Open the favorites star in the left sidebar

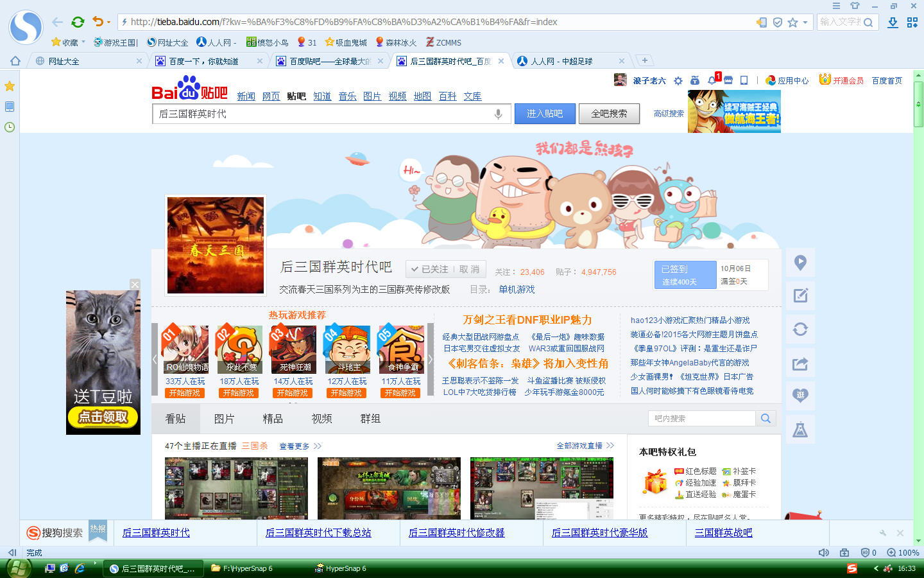click(10, 86)
